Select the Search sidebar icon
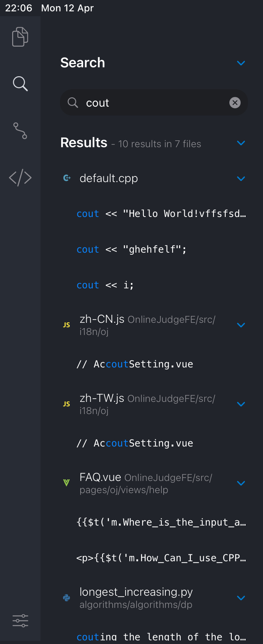This screenshot has width=263, height=644. click(x=20, y=84)
